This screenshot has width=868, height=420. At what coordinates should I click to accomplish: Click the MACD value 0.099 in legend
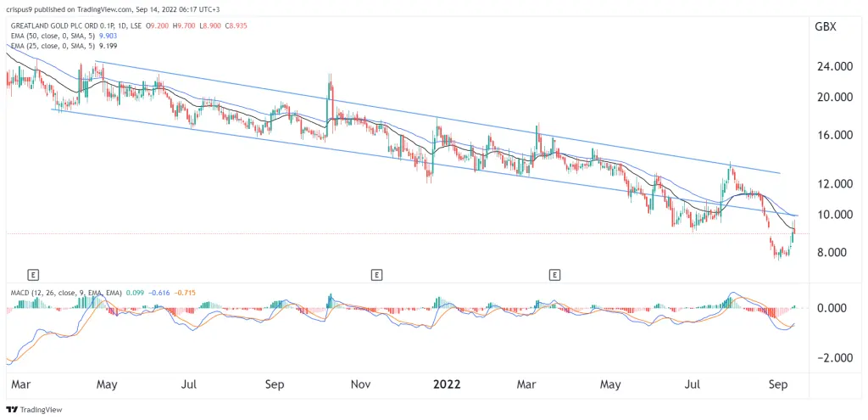(x=135, y=293)
